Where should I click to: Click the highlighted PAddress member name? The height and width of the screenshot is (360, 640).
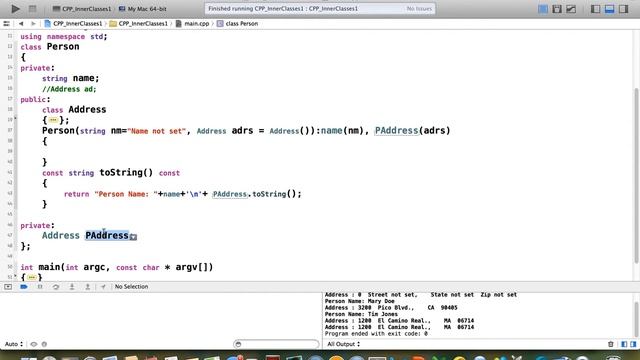tap(107, 236)
